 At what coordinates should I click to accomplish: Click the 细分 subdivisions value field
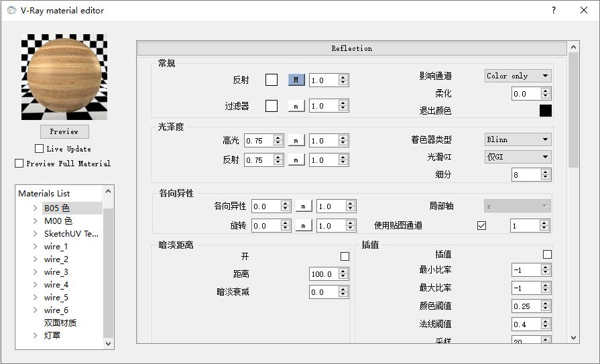click(x=525, y=174)
